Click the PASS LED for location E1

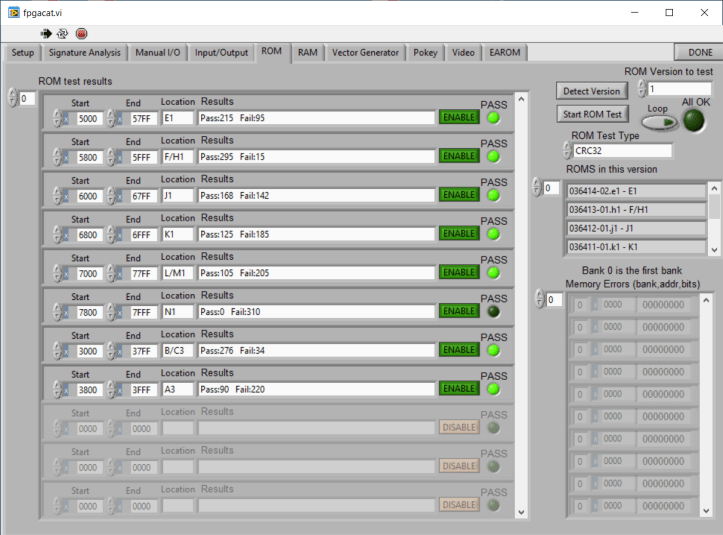point(493,117)
